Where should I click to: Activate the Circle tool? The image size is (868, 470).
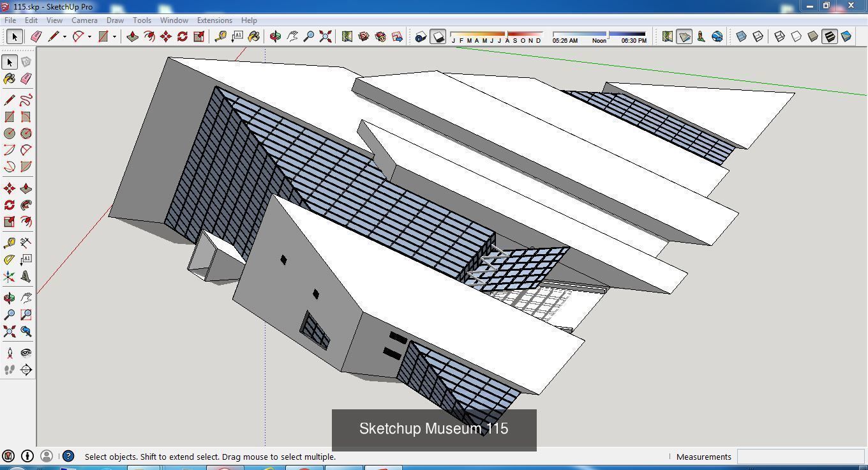(10, 133)
